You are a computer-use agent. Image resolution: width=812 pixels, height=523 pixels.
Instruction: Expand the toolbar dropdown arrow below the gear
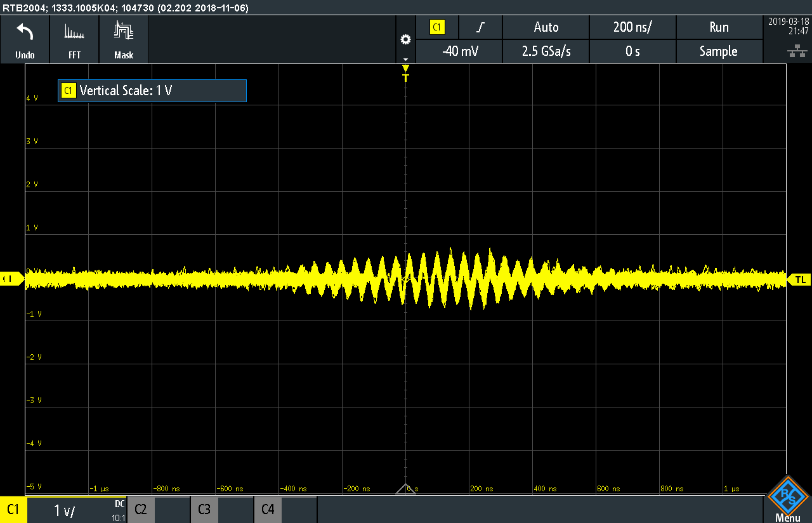click(405, 59)
